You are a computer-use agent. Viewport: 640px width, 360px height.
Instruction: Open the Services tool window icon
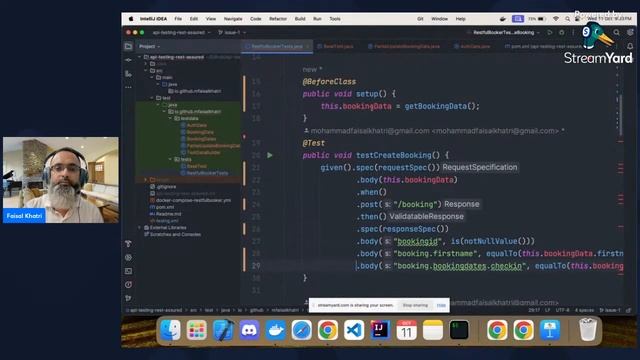point(128,258)
